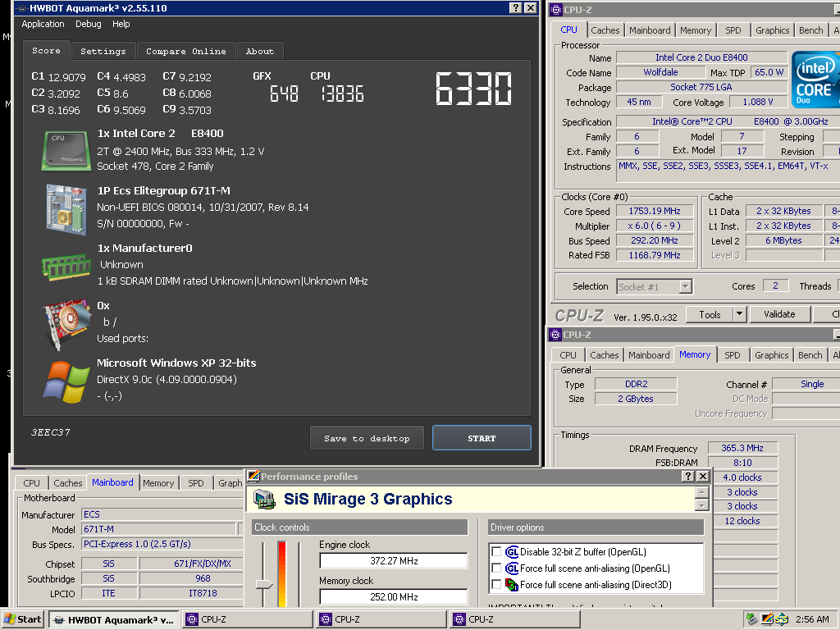Click the Memory clock value field
Image resolution: width=840 pixels, height=630 pixels.
(x=394, y=596)
